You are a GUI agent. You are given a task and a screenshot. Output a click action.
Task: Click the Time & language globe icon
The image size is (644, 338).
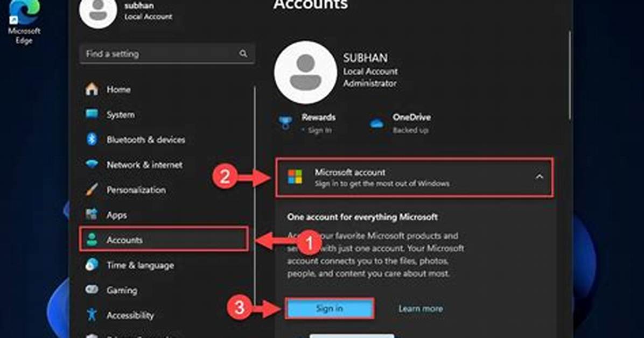point(92,264)
